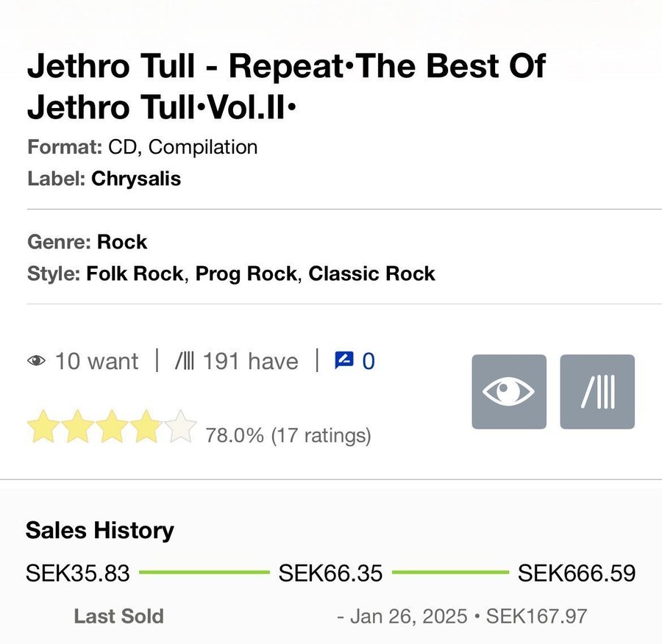Screen dimensions: 662x644
Task: Select the lowest sale price SEK35.83
Action: pyautogui.click(x=78, y=573)
